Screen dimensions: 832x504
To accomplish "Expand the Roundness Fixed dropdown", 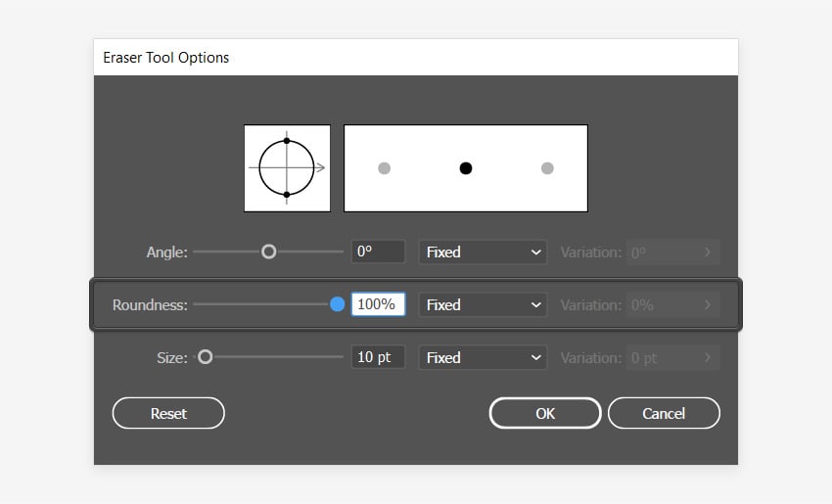I will pos(484,304).
